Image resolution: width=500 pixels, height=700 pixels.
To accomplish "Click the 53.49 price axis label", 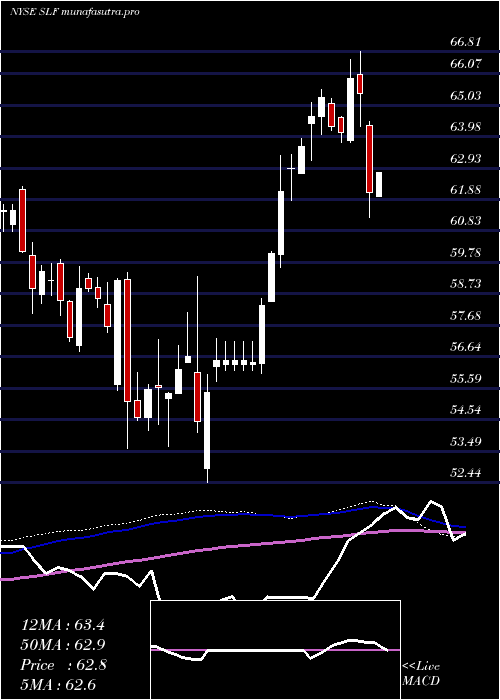I will [x=466, y=442].
